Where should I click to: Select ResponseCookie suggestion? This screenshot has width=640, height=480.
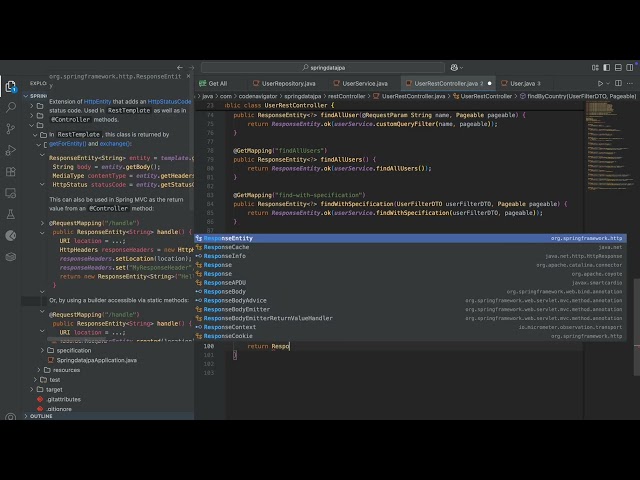pos(410,336)
